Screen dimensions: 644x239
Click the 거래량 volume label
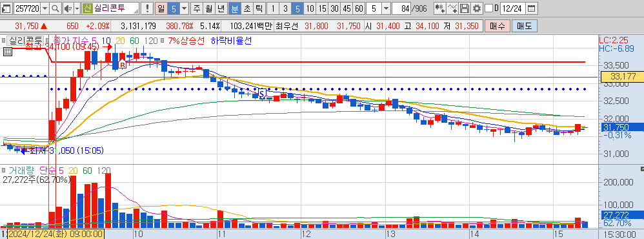coord(22,170)
